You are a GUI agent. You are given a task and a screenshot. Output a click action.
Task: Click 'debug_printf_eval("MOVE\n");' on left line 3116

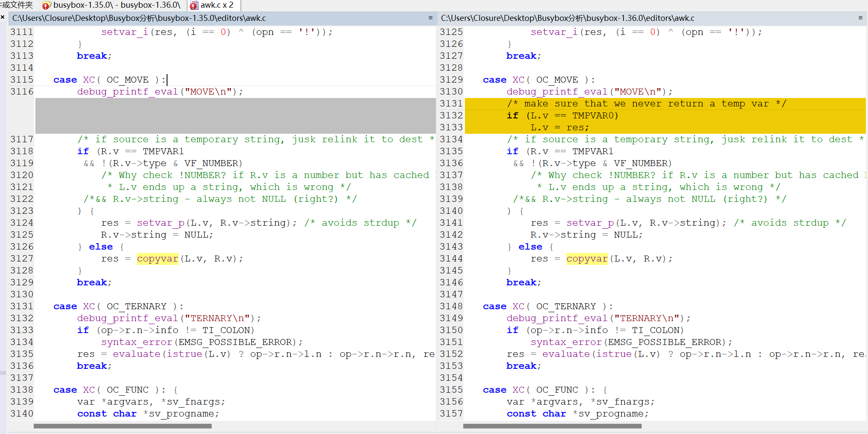pyautogui.click(x=160, y=92)
